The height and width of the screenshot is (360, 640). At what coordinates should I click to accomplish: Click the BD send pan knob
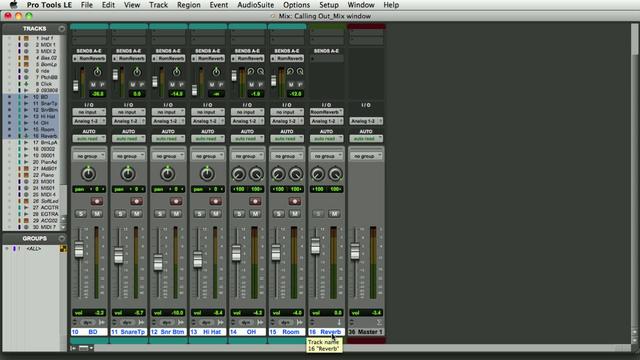pyautogui.click(x=97, y=72)
